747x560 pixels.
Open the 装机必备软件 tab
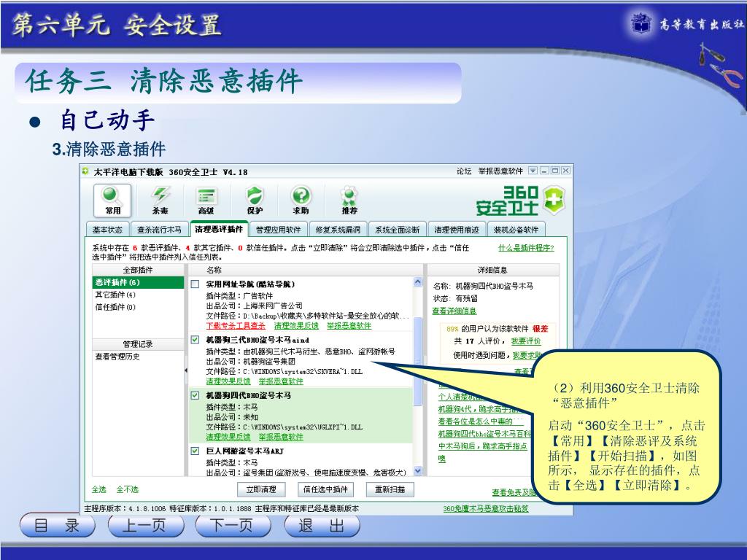point(516,230)
